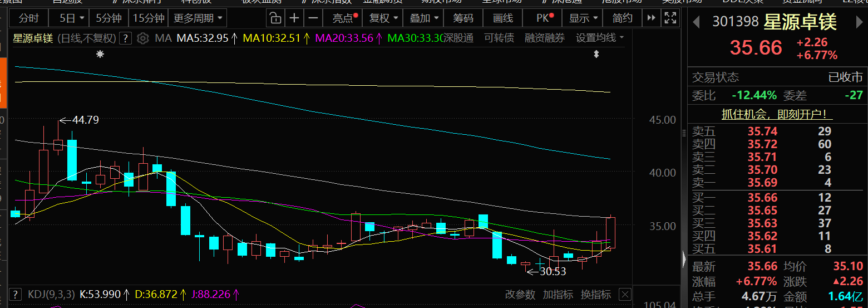Open 显示 display dropdown
Viewport: 868px width, 308px height.
[583, 18]
